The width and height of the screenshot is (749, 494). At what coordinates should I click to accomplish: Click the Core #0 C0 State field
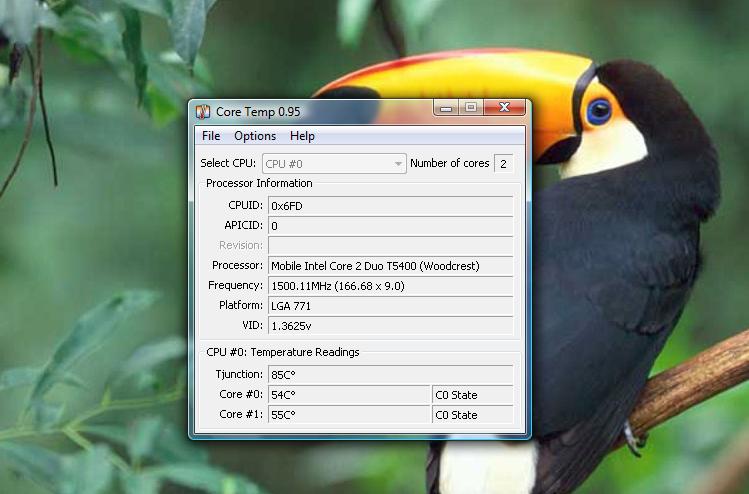coord(472,395)
